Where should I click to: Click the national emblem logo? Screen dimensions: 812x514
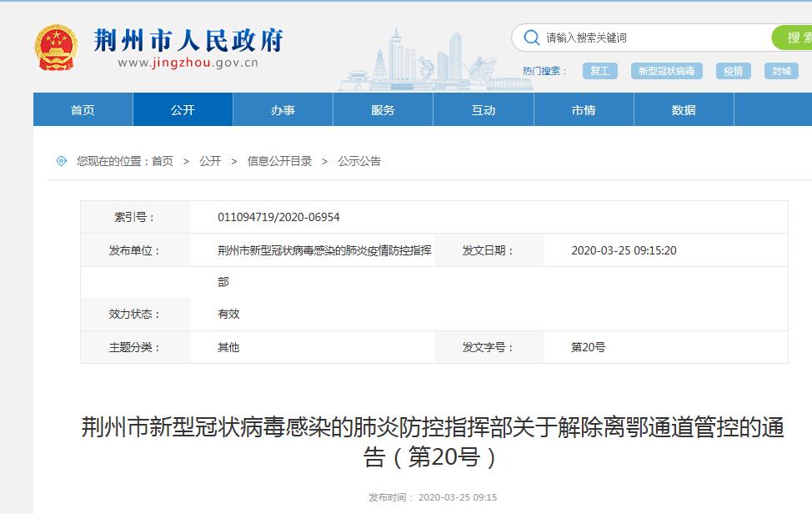(x=56, y=48)
